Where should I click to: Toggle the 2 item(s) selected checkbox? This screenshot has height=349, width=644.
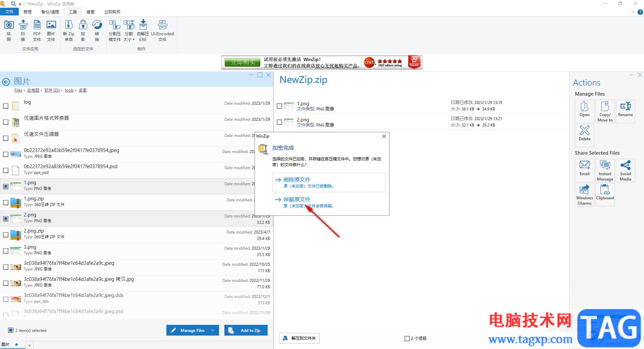(11, 330)
